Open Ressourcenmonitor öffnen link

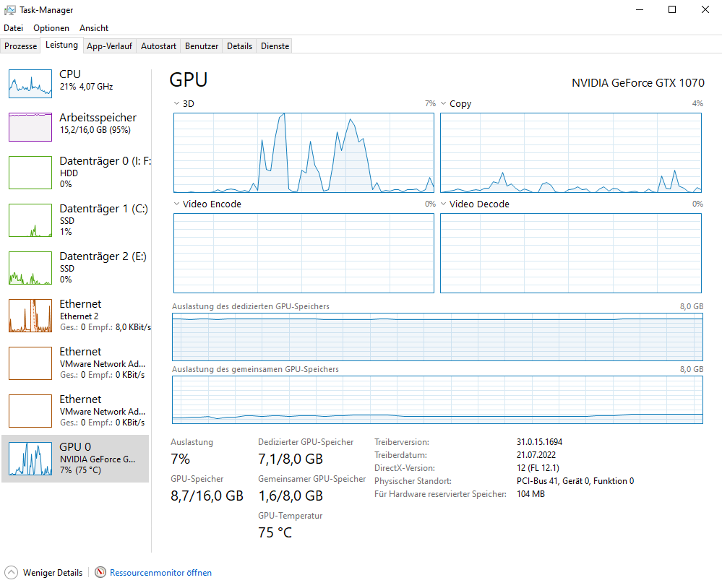(x=160, y=573)
